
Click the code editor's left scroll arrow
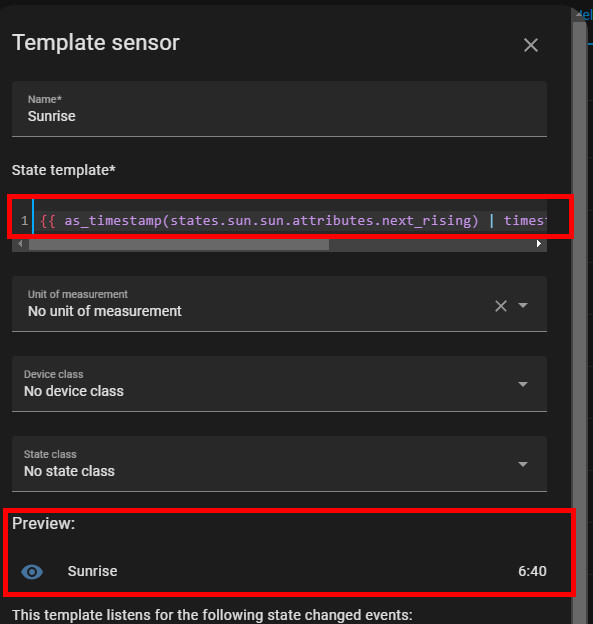pyautogui.click(x=20, y=244)
